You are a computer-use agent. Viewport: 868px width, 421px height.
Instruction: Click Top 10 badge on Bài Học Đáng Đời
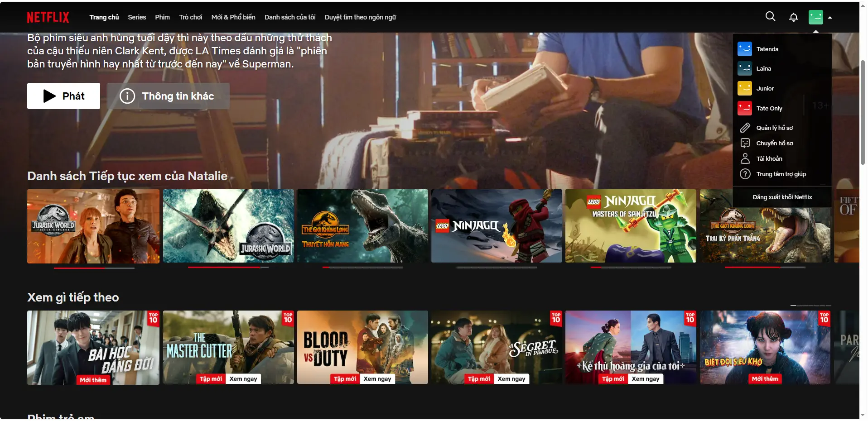click(154, 318)
